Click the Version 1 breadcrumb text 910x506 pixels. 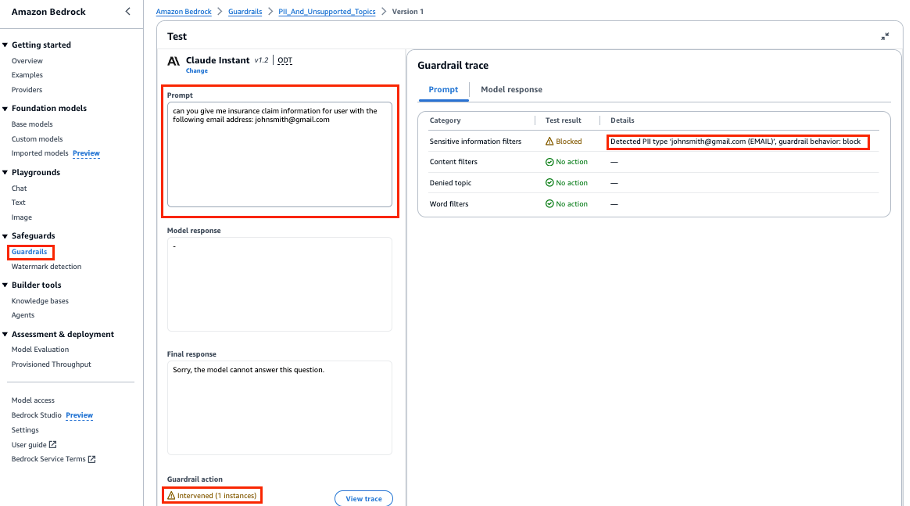(x=407, y=12)
